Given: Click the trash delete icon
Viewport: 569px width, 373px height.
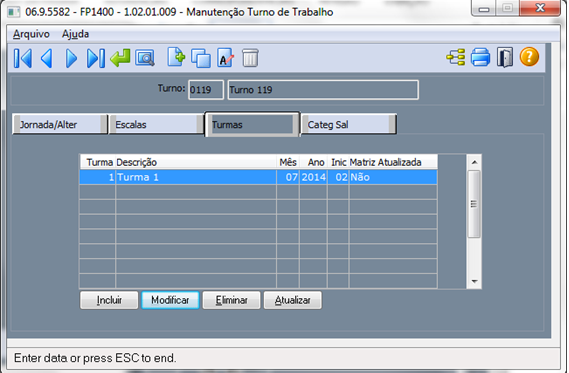Looking at the screenshot, I should point(250,58).
